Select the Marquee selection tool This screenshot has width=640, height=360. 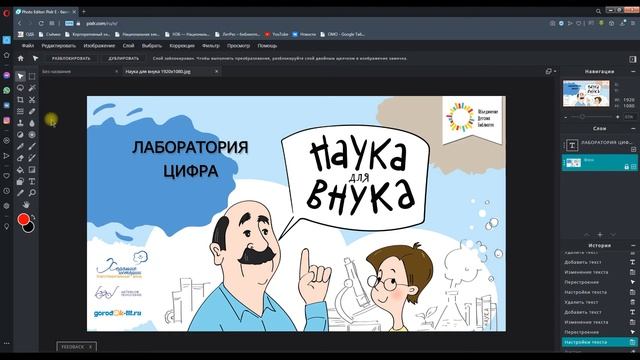click(32, 76)
